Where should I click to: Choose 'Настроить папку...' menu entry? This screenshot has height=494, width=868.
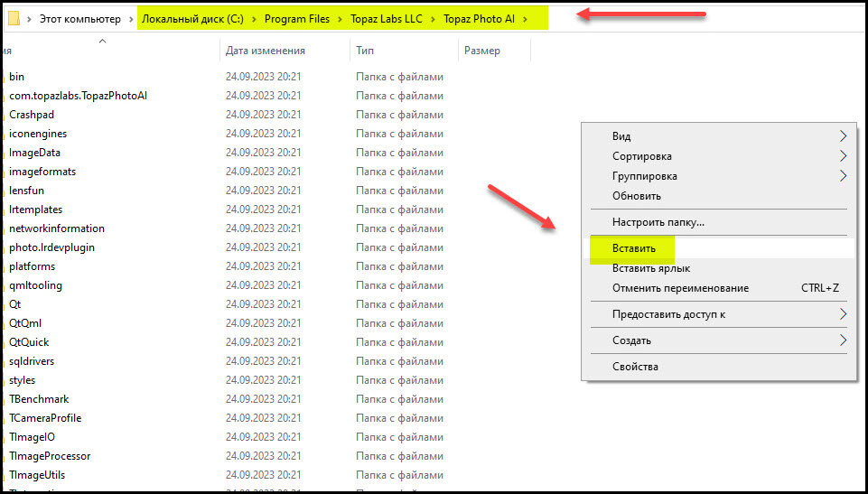[x=719, y=222]
